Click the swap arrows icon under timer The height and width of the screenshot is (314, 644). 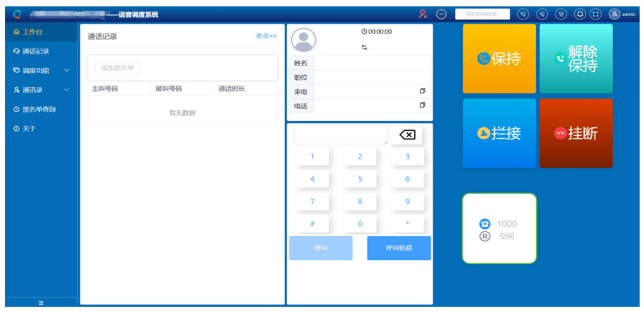[364, 47]
